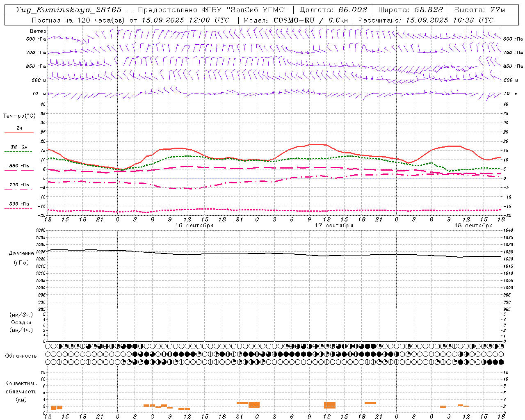Click the Td 2м dew point legend label
Image resolution: width=525 pixels, height=420 pixels.
coord(19,147)
